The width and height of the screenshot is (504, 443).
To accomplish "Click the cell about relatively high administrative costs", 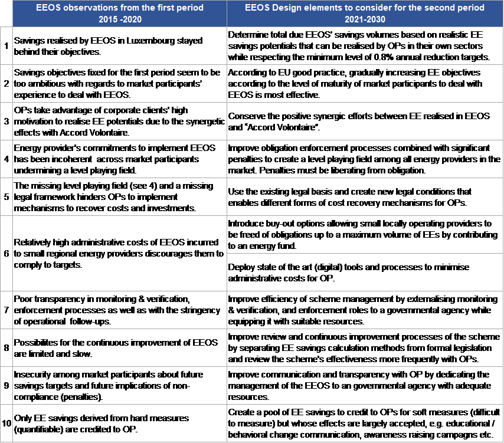I will tap(120, 253).
